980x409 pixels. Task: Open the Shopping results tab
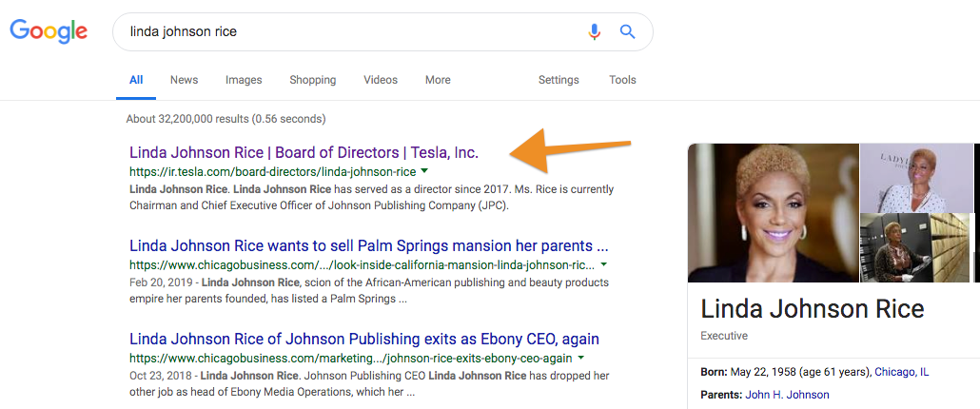point(312,80)
